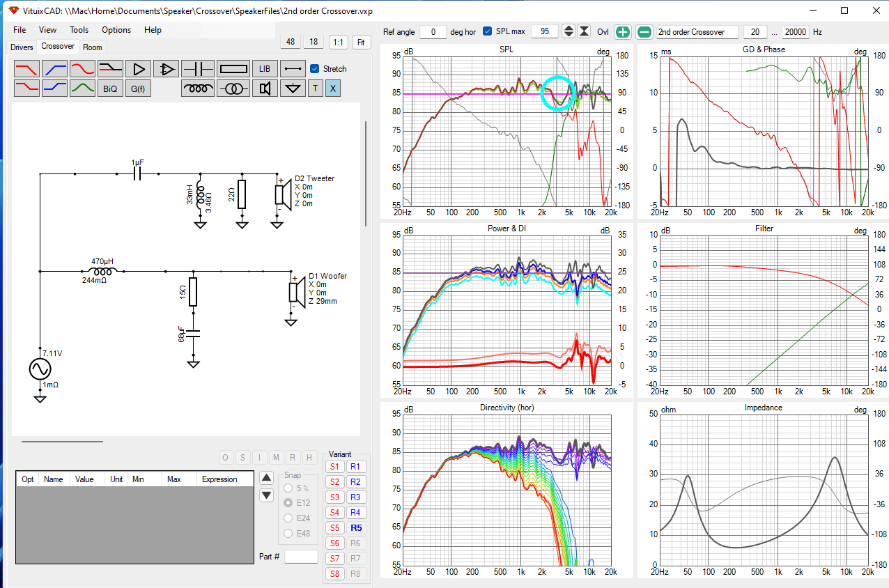Select the 470µH inductor in schematic
The image size is (889, 588).
102,272
